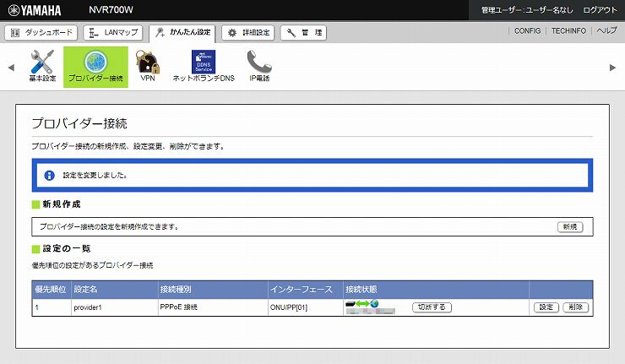Click the ONU/PP[01] interface cell
Image resolution: width=625 pixels, height=364 pixels.
coord(306,307)
